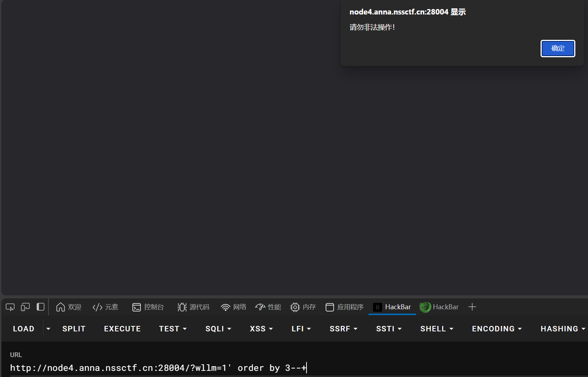Screen dimensions: 588x377
Task: Click the EXECUTE button in HackBar
Action: point(122,329)
